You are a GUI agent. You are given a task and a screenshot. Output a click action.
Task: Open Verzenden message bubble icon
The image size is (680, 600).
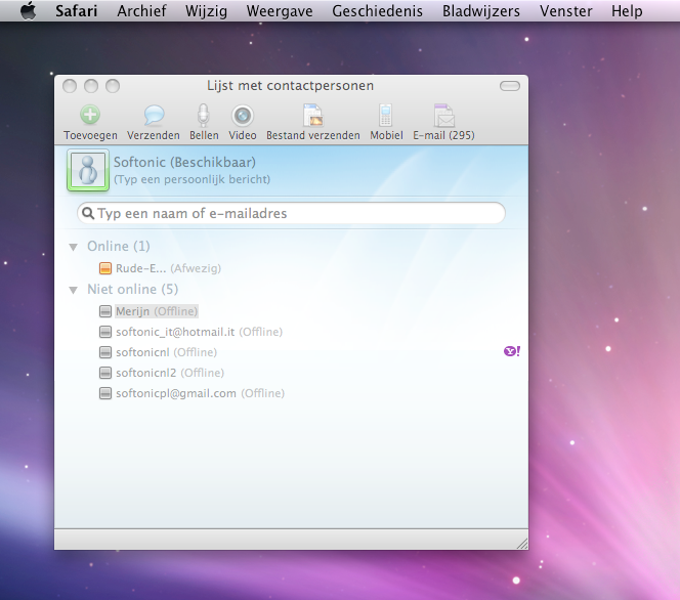coord(154,115)
